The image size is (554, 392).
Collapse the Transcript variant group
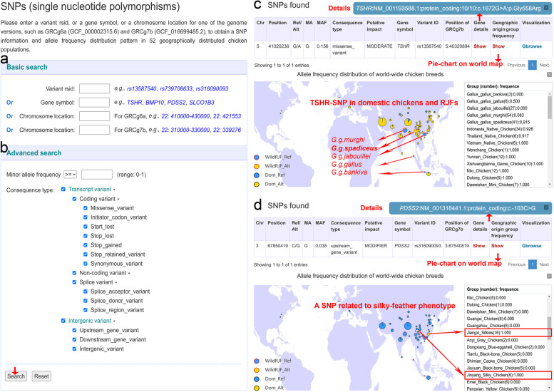click(114, 190)
